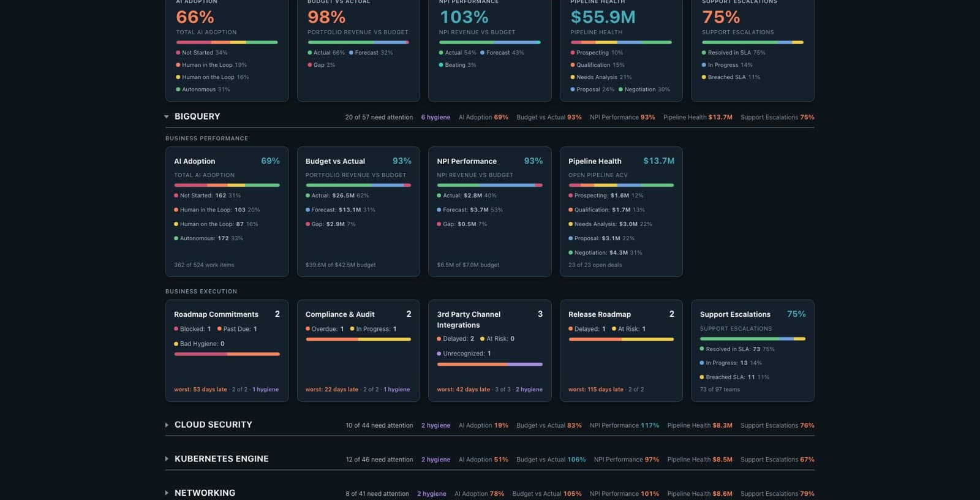Click 'worst: 53 days late' in Roadmap Commitments
The width and height of the screenshot is (980, 500).
pos(200,390)
